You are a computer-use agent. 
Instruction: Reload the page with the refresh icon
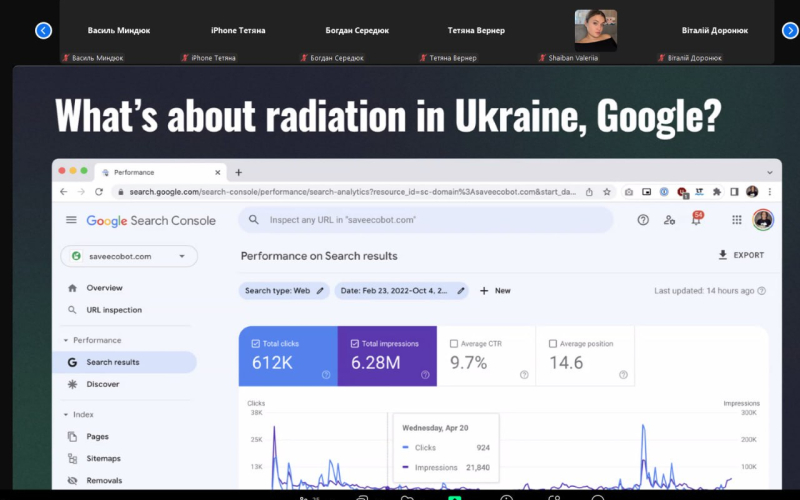pyautogui.click(x=99, y=192)
